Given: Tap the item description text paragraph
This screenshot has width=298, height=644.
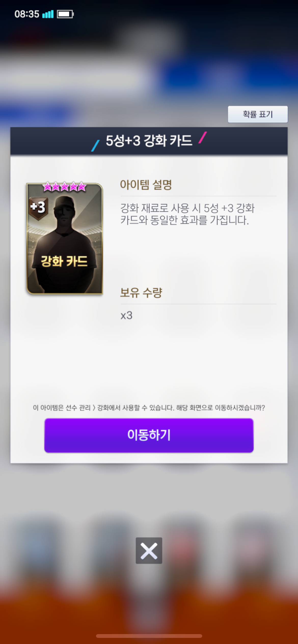Looking at the screenshot, I should point(187,214).
